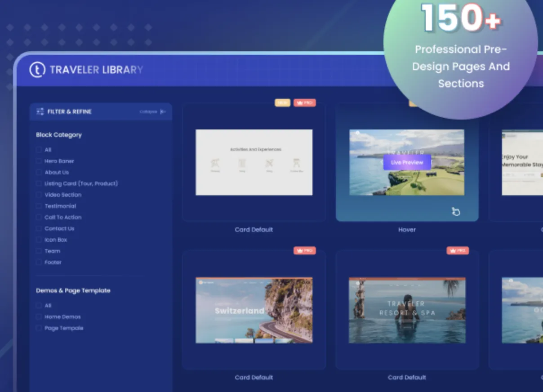Enable Listing Card (Tour, Product) filter
This screenshot has height=392, width=543.
[39, 183]
